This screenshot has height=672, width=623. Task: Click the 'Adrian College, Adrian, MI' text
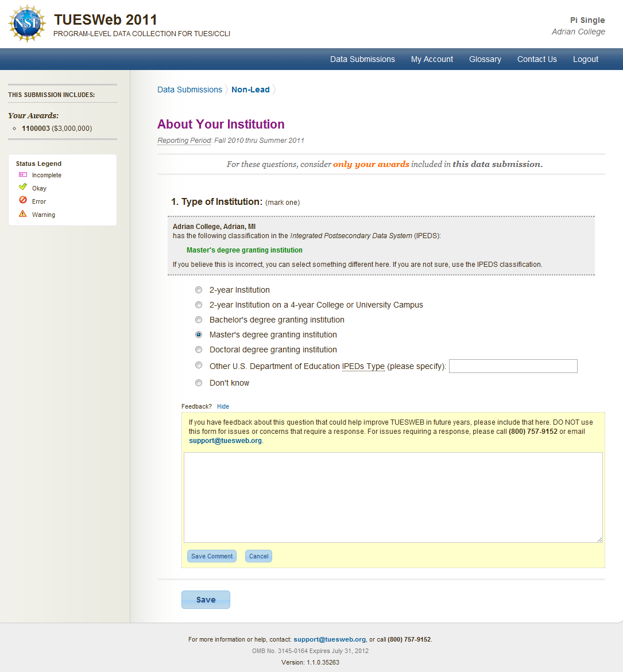click(x=214, y=227)
